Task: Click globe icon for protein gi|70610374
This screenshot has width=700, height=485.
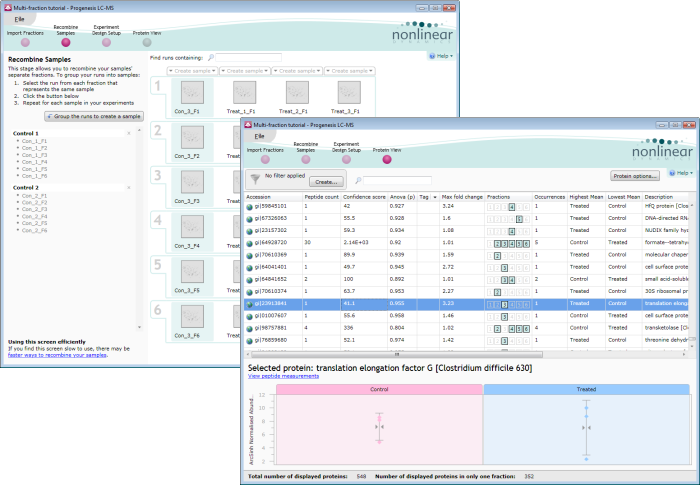Action: pyautogui.click(x=250, y=292)
